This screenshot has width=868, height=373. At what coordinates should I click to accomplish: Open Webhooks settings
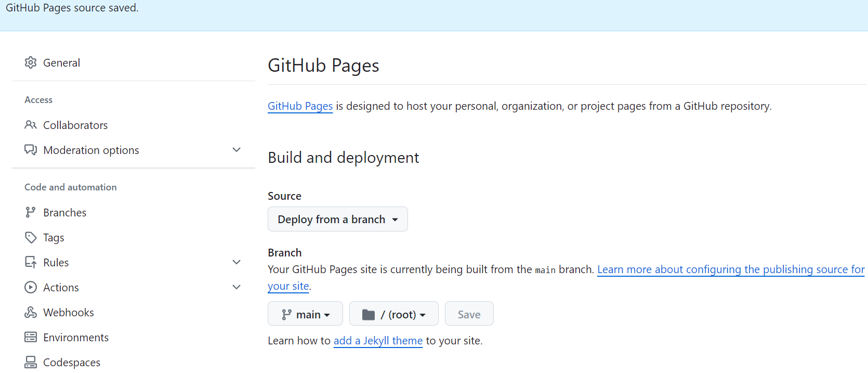tap(69, 312)
